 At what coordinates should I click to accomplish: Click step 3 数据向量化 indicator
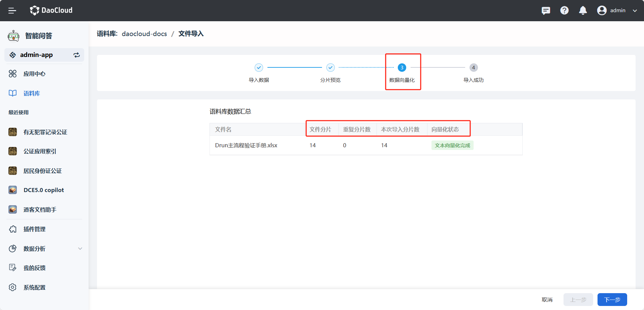coord(402,68)
